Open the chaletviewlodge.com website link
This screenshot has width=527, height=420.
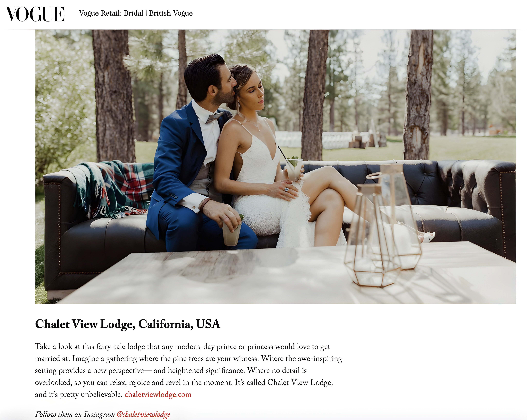tap(158, 394)
